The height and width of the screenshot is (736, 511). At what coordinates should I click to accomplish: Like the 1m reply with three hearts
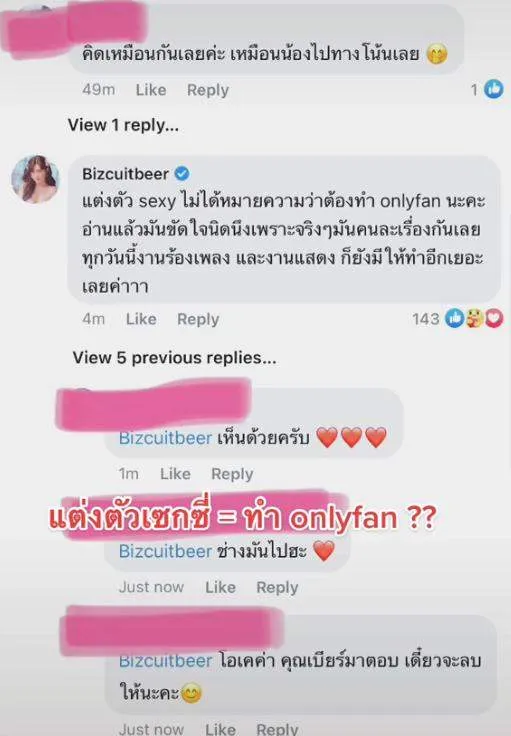point(175,474)
